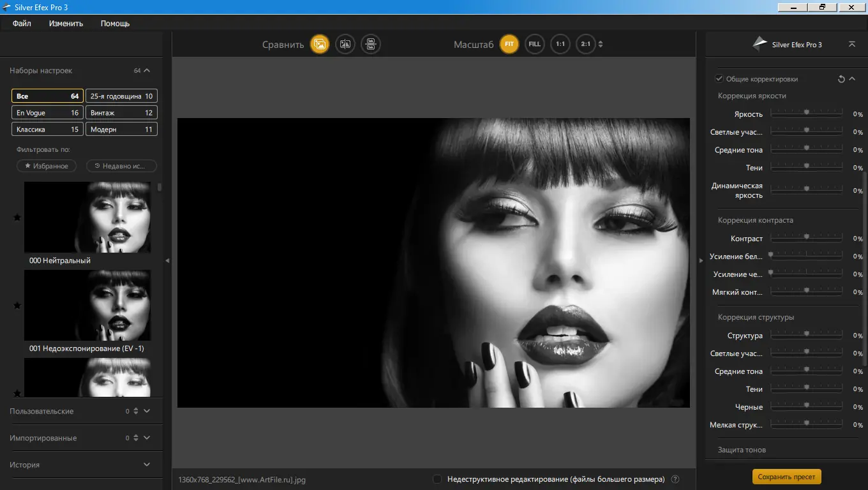This screenshot has width=868, height=490.
Task: Click the Silver Efex Pro 3 logo
Action: coord(759,43)
